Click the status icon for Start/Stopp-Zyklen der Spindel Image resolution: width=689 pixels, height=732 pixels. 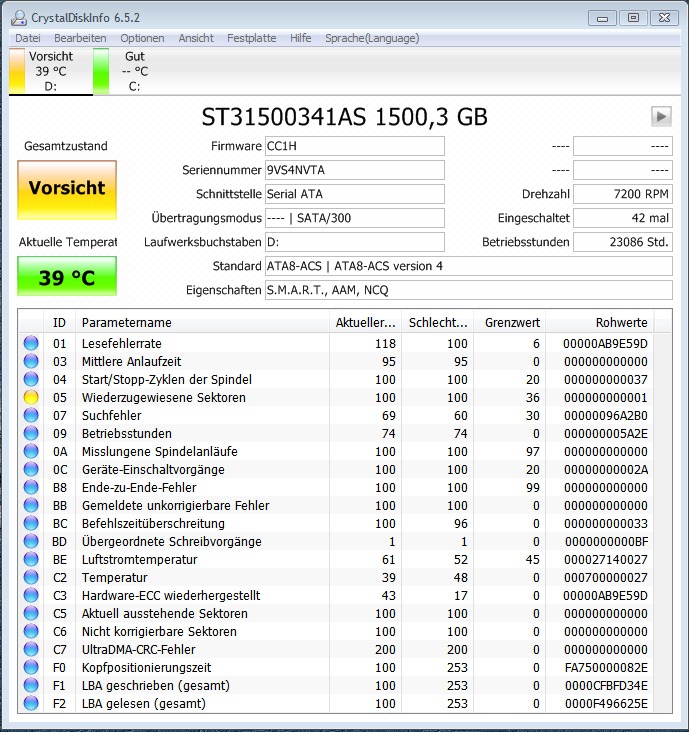click(31, 379)
